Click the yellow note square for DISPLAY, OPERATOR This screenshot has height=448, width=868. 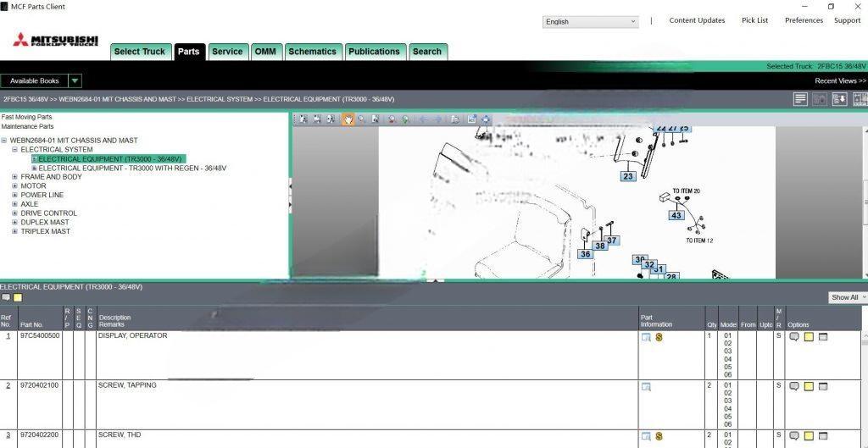[809, 337]
